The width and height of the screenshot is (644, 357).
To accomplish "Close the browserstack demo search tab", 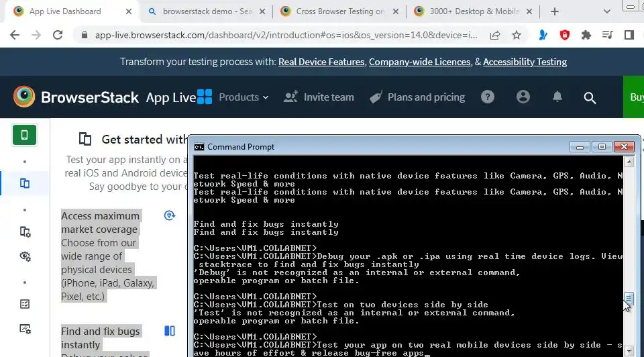I will (262, 11).
